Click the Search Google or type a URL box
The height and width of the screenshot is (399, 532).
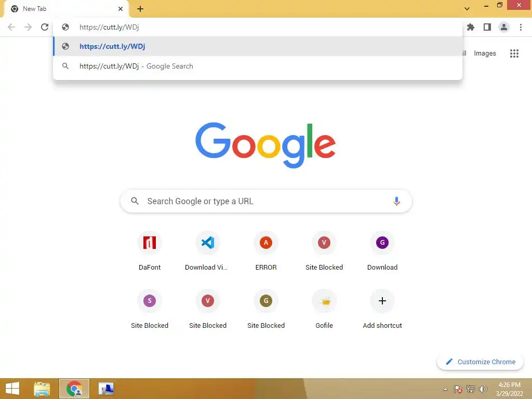point(266,201)
